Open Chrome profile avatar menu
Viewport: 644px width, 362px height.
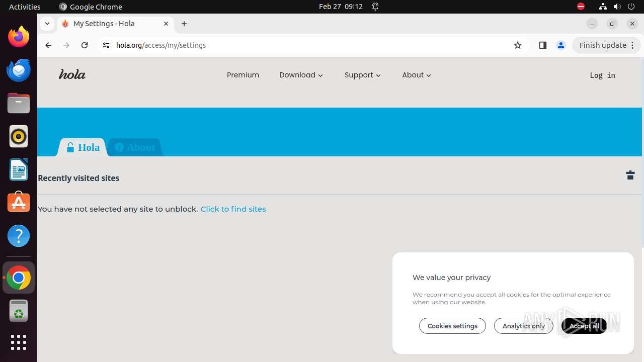[x=561, y=45]
